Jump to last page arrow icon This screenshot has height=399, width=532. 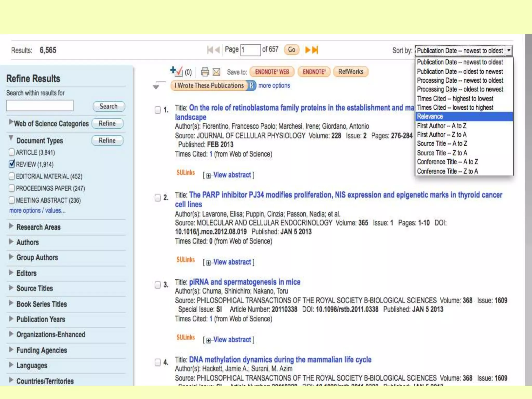coord(315,50)
